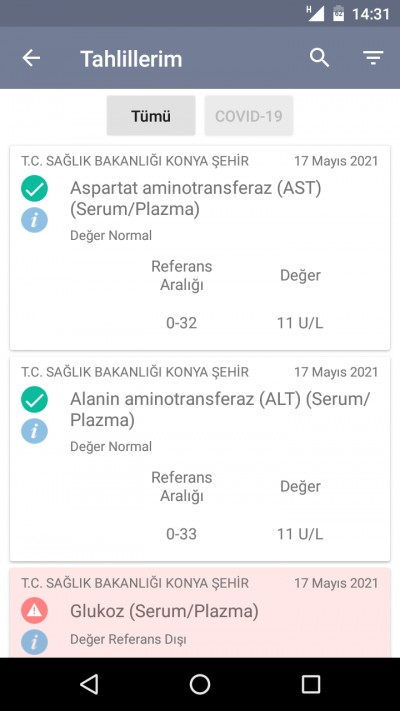Tap Android home navigation button
Viewport: 400px width, 711px height.
tap(200, 684)
